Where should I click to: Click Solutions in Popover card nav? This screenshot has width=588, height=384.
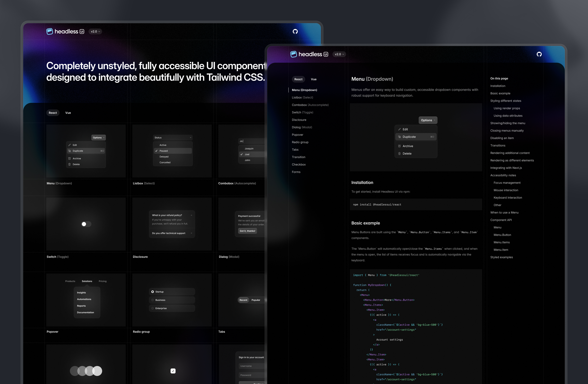coord(87,281)
